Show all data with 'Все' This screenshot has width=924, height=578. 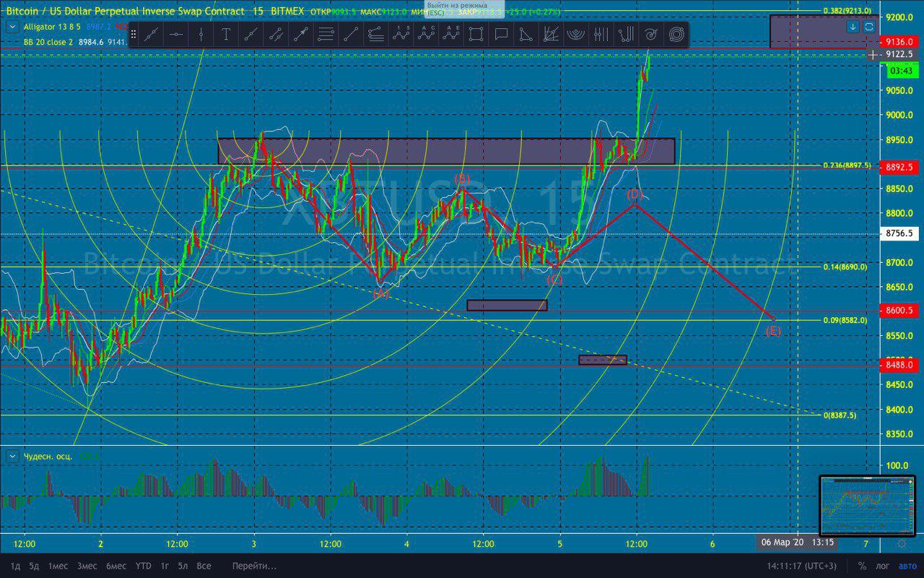tap(204, 566)
